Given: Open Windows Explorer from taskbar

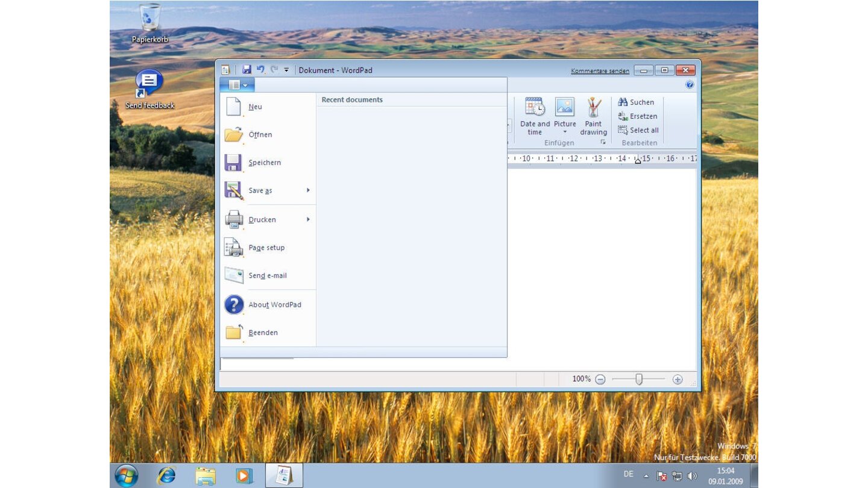Looking at the screenshot, I should (206, 476).
